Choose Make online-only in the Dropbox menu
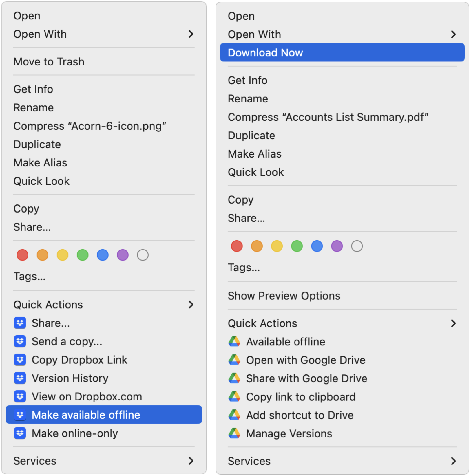 pyautogui.click(x=75, y=433)
